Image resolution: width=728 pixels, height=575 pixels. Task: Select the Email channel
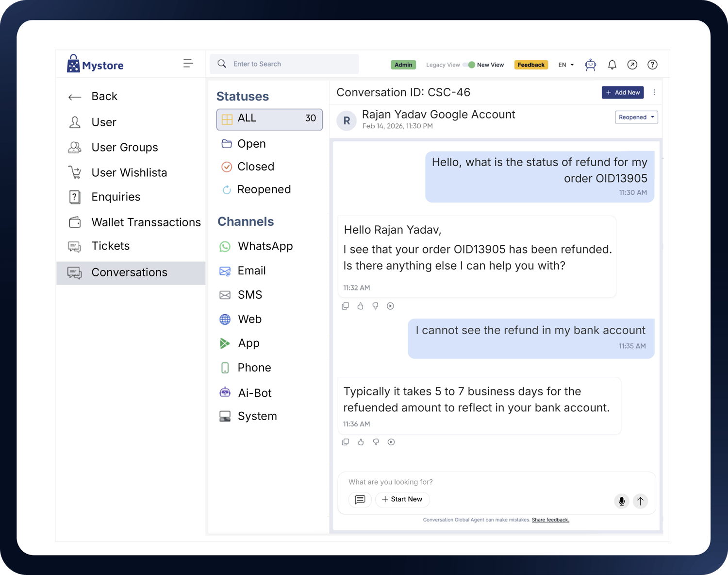(251, 271)
